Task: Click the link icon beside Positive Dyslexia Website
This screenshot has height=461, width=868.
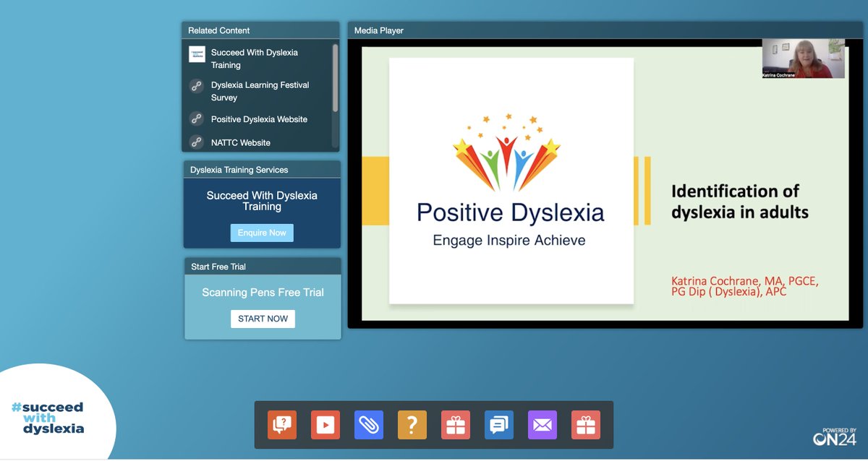Action: (x=197, y=119)
